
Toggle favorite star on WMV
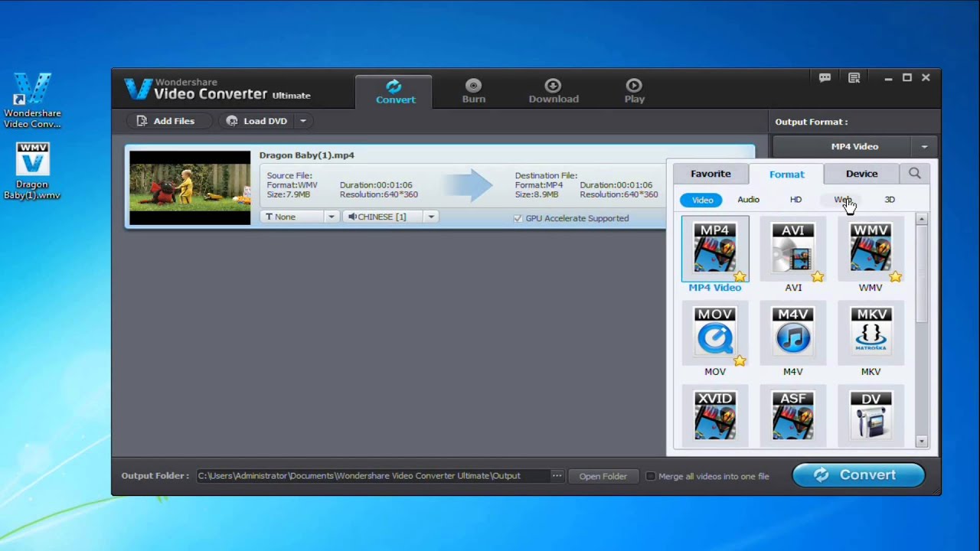click(895, 276)
